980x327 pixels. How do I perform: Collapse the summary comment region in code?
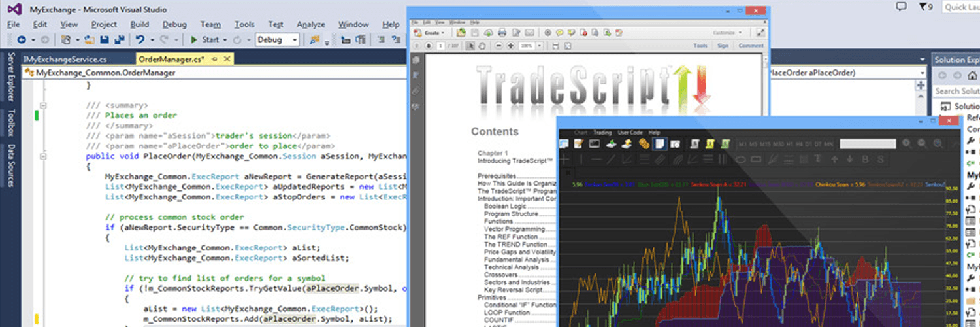point(44,105)
